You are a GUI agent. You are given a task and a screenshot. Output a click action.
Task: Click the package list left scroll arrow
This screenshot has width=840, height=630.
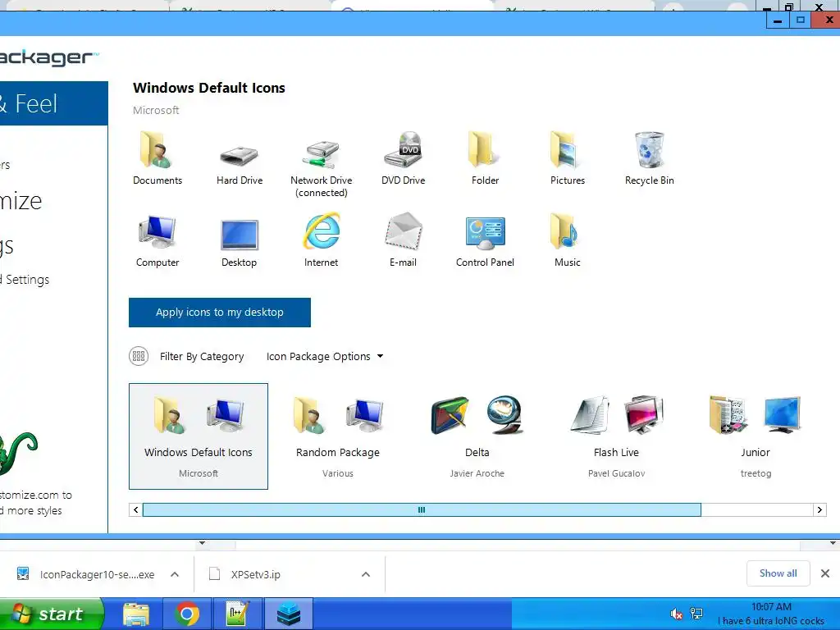(x=135, y=510)
